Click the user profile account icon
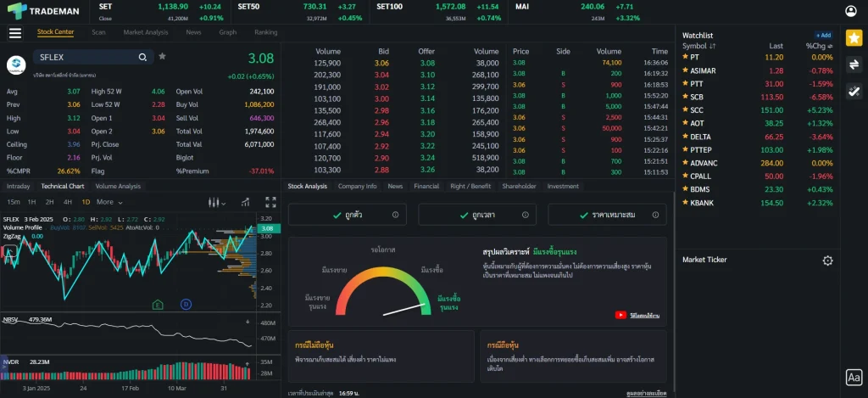The width and height of the screenshot is (868, 398). pyautogui.click(x=853, y=11)
